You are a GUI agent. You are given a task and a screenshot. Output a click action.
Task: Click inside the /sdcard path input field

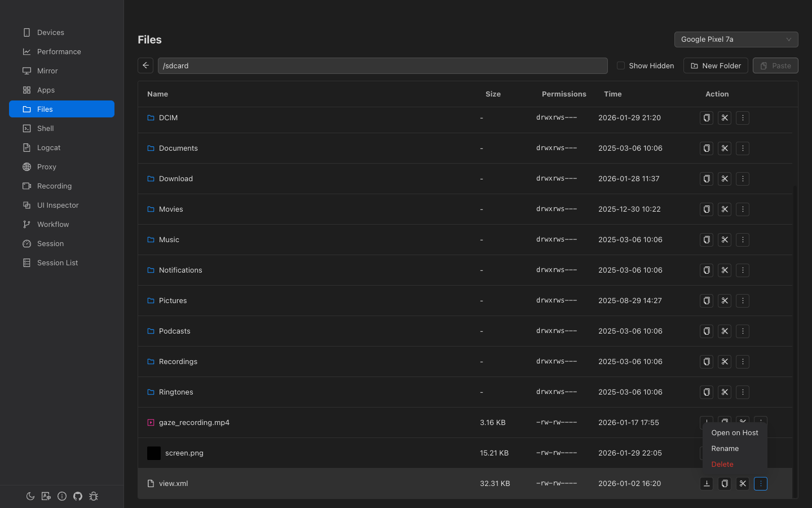click(383, 65)
